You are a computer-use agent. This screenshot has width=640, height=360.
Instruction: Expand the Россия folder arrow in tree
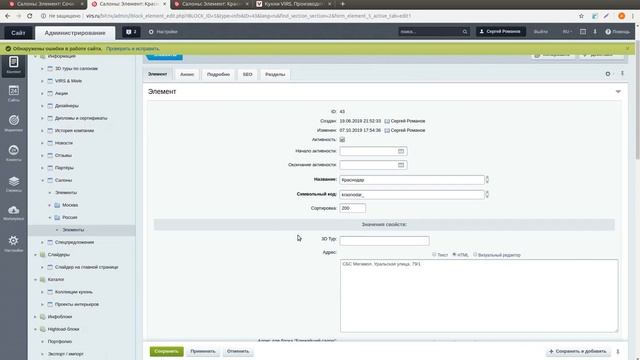(x=50, y=218)
